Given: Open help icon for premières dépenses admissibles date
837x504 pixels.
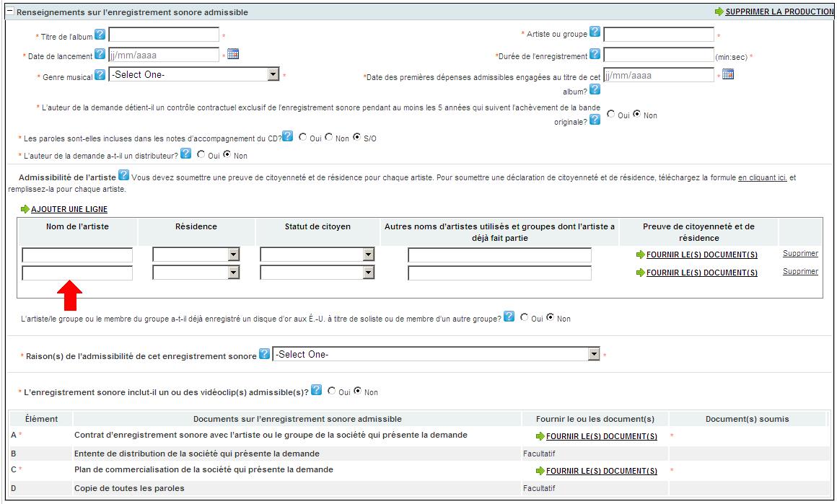Looking at the screenshot, I should point(595,89).
